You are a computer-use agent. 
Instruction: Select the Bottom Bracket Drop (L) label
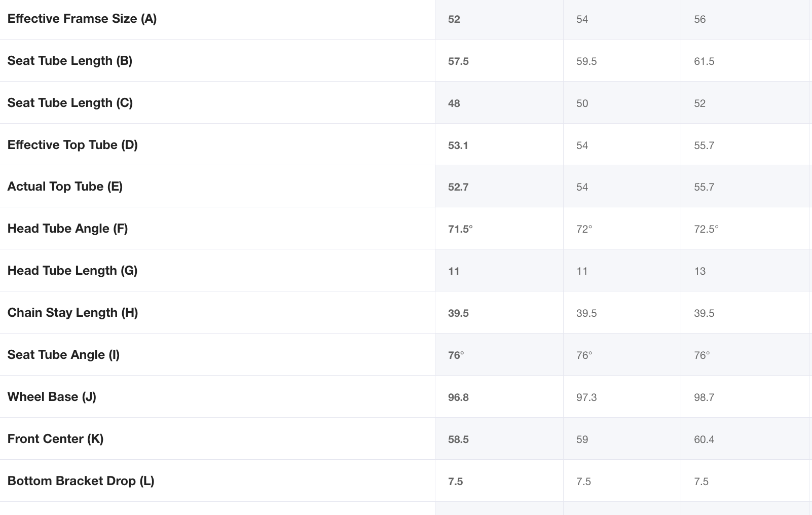pos(81,481)
